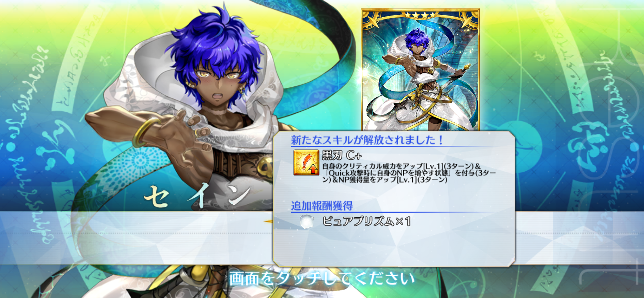Tap the skill name 黒刃 C+ text
The width and height of the screenshot is (644, 298).
[x=342, y=155]
